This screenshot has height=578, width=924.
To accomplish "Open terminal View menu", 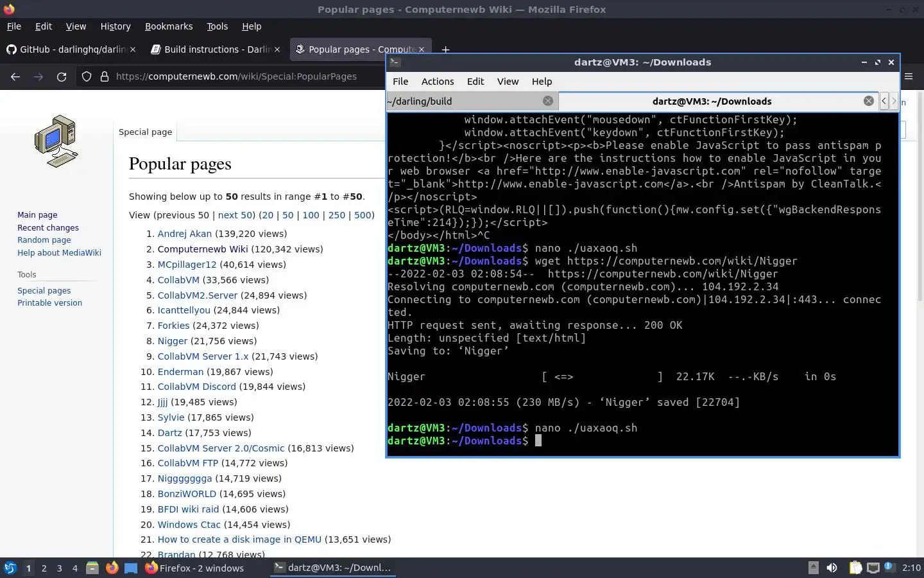I will (x=508, y=82).
